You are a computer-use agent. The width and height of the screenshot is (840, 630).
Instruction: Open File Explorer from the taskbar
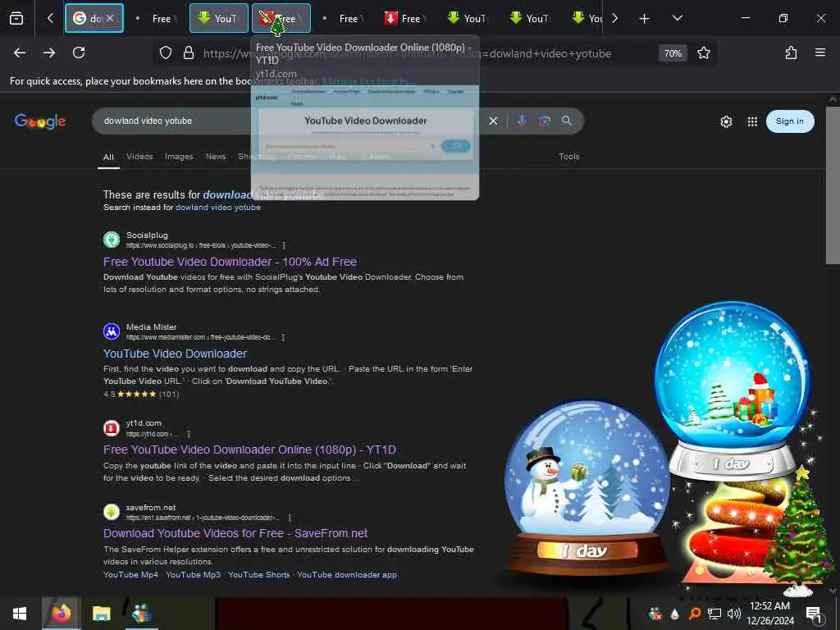[x=101, y=614]
